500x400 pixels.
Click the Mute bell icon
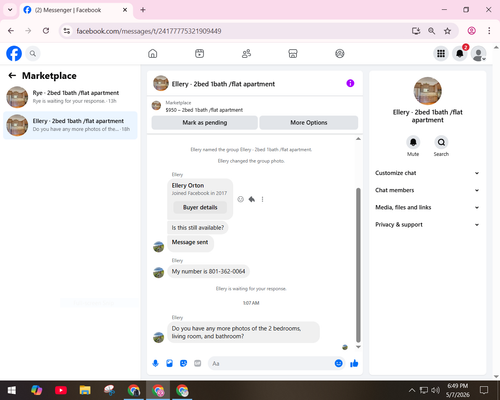[413, 142]
